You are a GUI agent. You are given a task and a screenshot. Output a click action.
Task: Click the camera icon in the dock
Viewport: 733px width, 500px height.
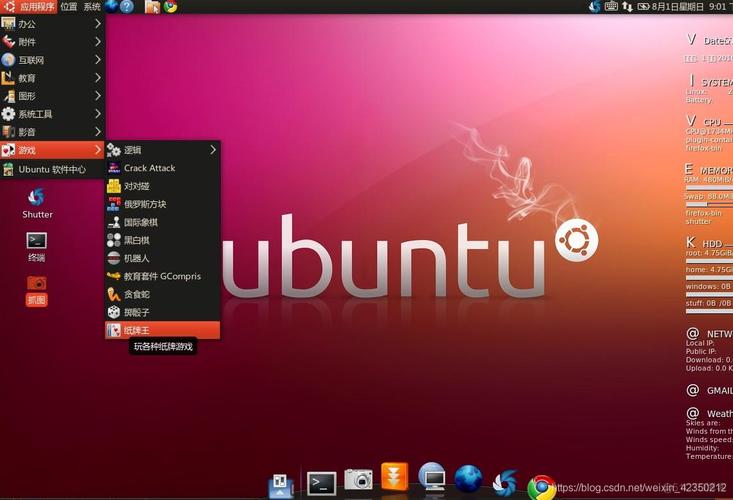point(358,481)
